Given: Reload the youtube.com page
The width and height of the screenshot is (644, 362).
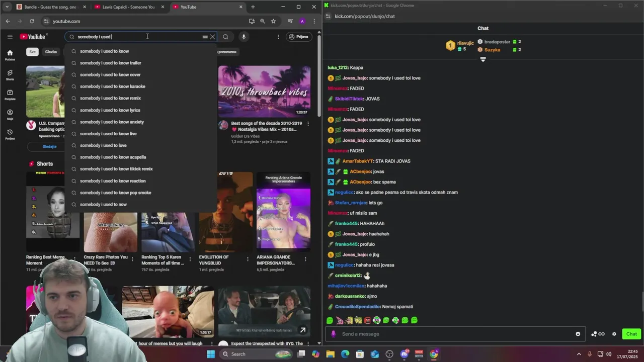Looking at the screenshot, I should (32, 21).
